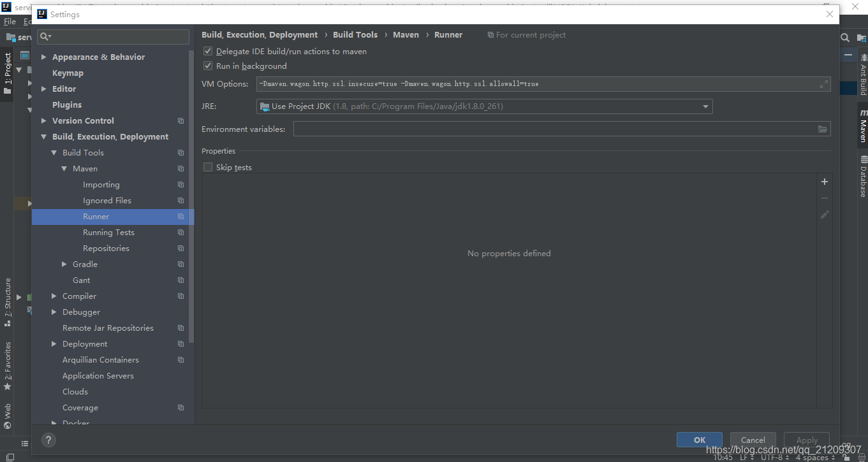Open the File menu
This screenshot has width=868, height=462.
click(10, 21)
